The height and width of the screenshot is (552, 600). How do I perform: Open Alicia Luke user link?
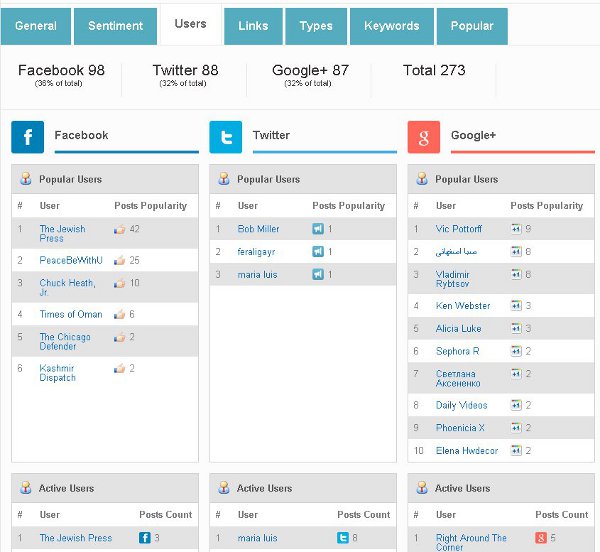tap(458, 328)
